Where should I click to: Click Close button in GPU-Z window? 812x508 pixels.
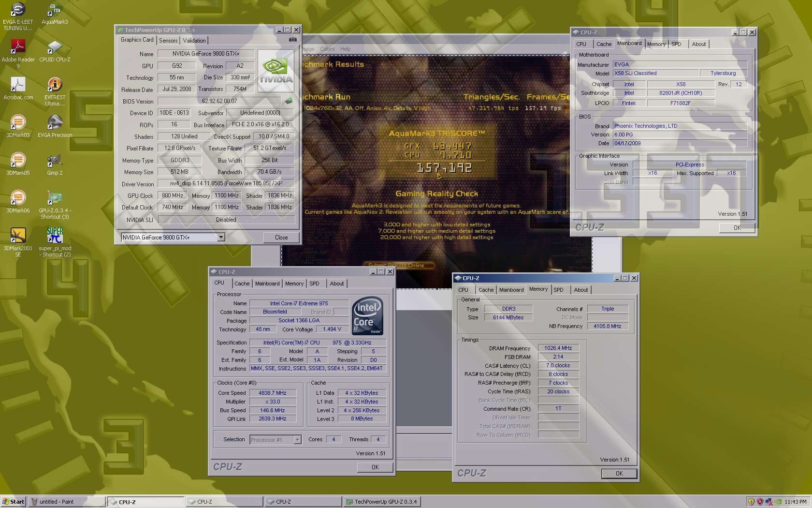[x=281, y=238]
